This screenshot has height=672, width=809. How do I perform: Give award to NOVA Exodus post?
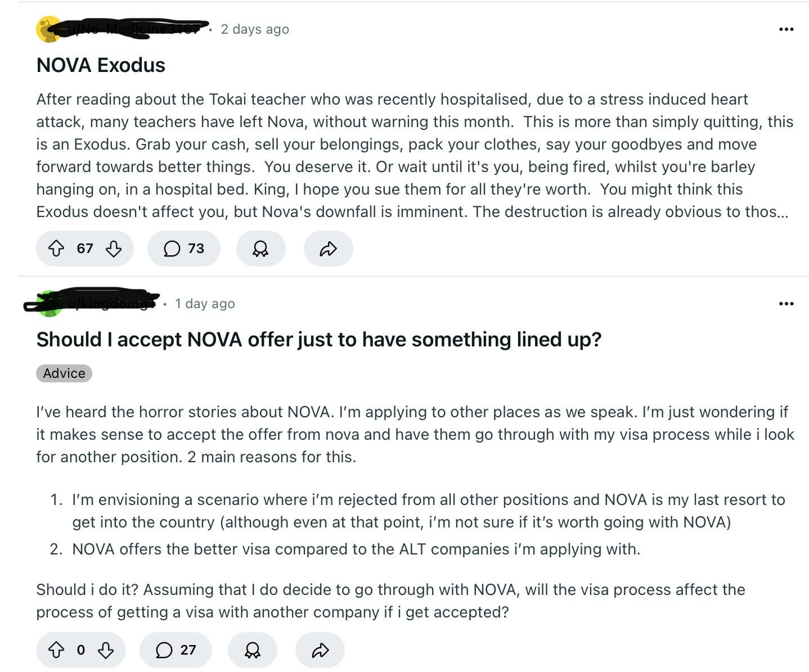pos(260,249)
